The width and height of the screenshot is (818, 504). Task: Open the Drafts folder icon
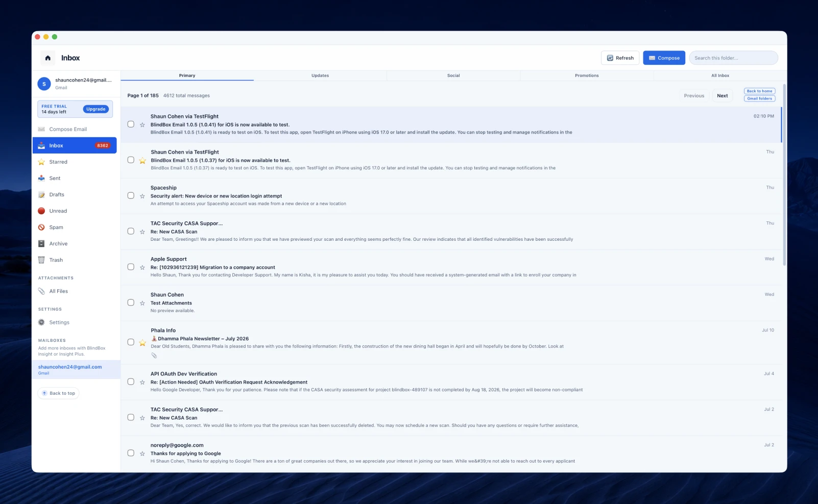tap(41, 195)
